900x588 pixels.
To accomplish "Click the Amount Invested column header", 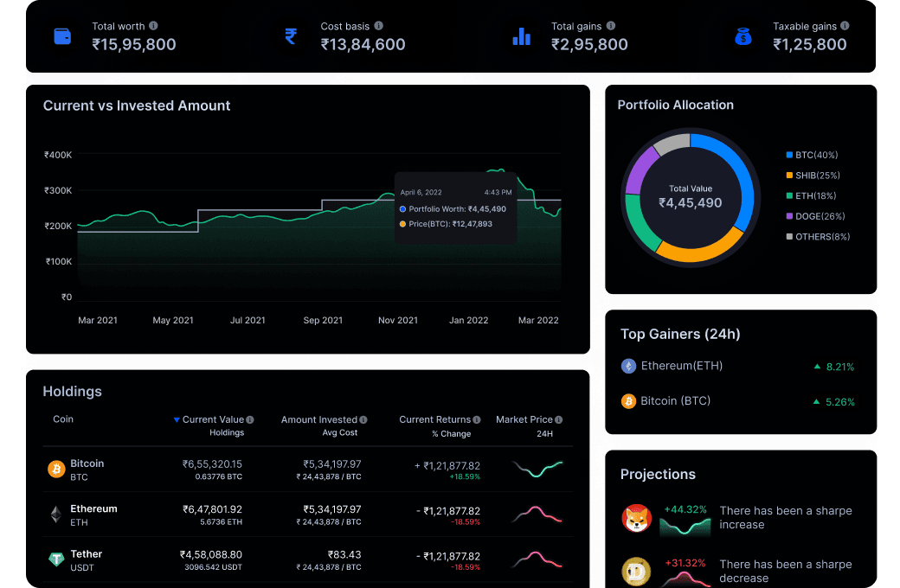I will [318, 419].
